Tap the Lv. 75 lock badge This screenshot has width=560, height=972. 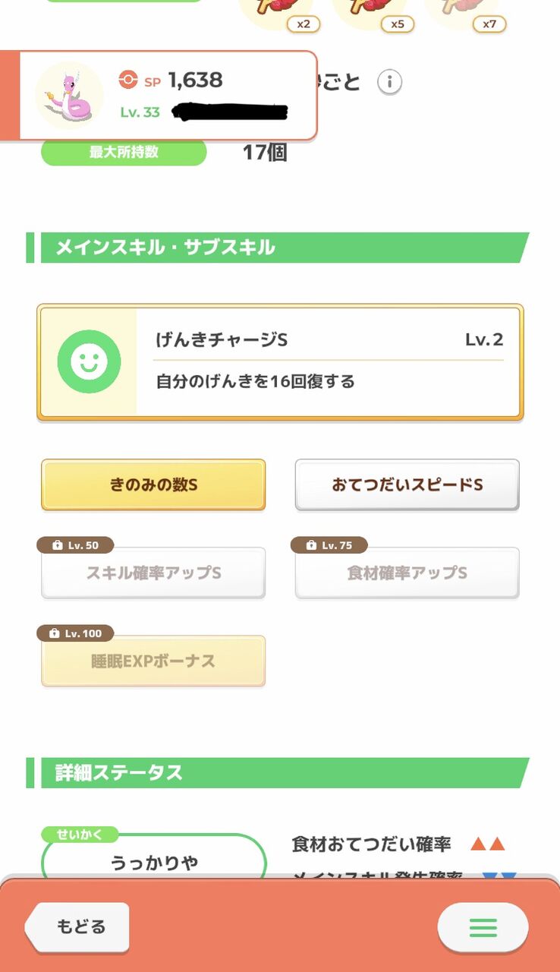click(x=329, y=545)
